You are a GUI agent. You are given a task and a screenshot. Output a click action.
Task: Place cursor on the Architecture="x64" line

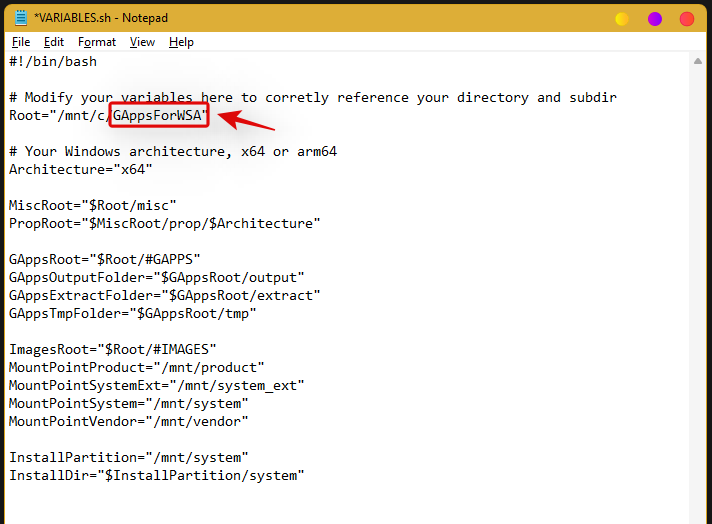(x=81, y=169)
